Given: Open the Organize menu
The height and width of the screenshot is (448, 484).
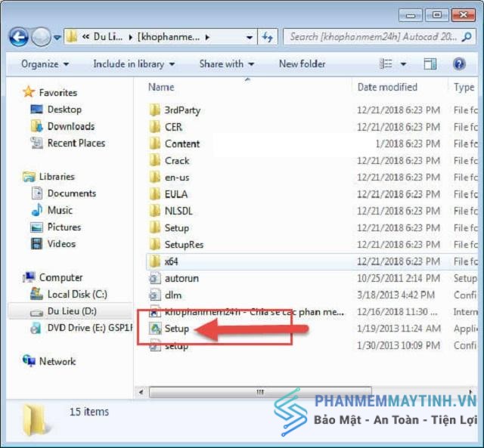Looking at the screenshot, I should (45, 63).
